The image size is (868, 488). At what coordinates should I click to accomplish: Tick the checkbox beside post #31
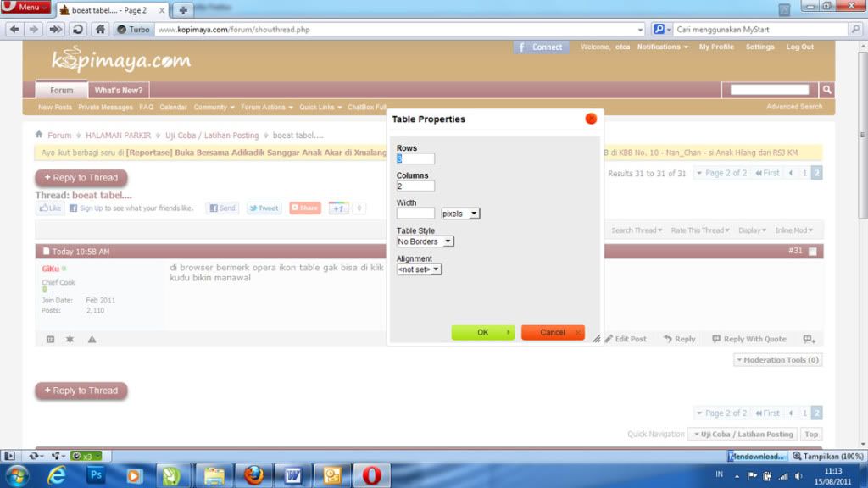(813, 252)
